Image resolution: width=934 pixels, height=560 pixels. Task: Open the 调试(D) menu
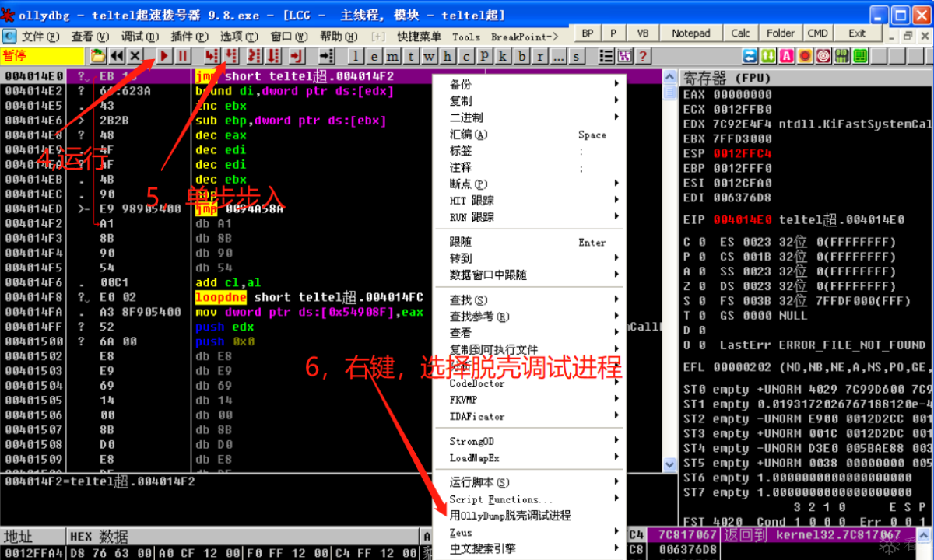139,37
